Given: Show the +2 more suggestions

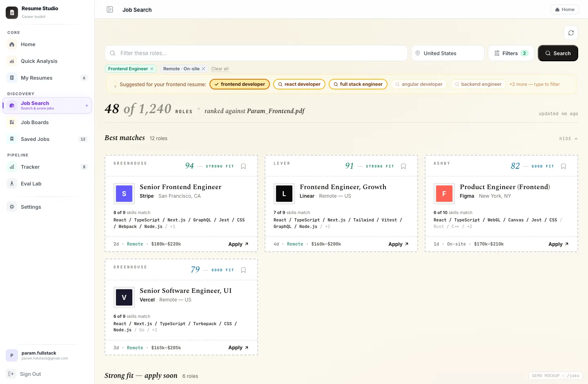Looking at the screenshot, I should click(x=535, y=84).
